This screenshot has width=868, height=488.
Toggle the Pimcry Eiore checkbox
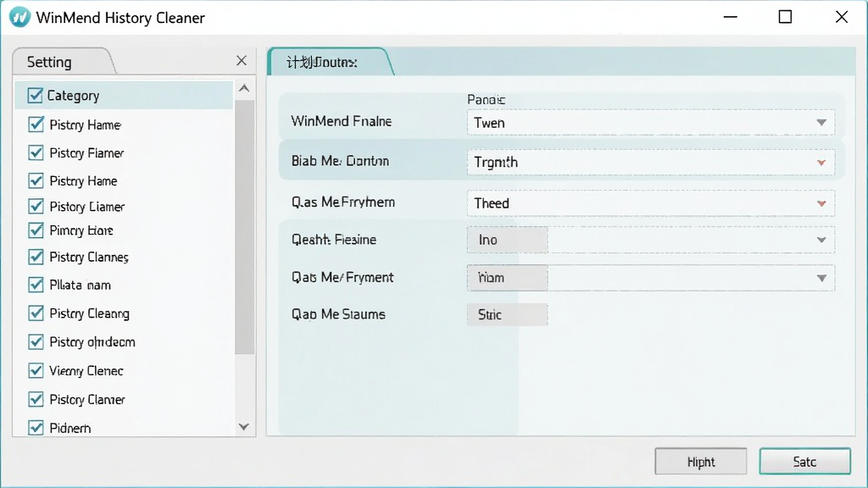tap(36, 230)
